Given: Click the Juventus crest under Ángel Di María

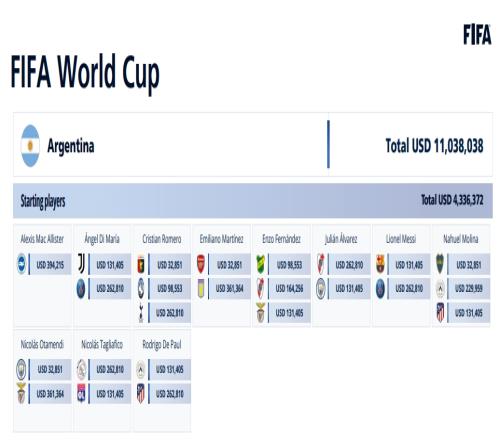Looking at the screenshot, I should coord(81,264).
